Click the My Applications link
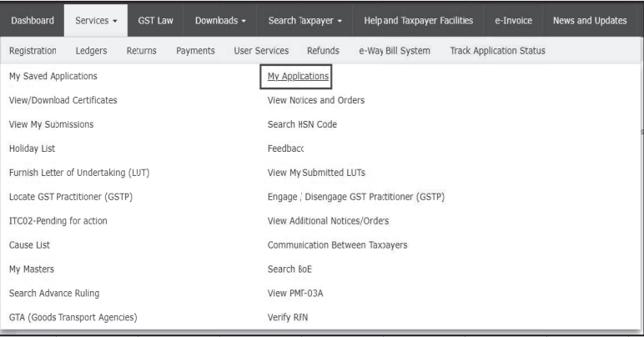 298,77
